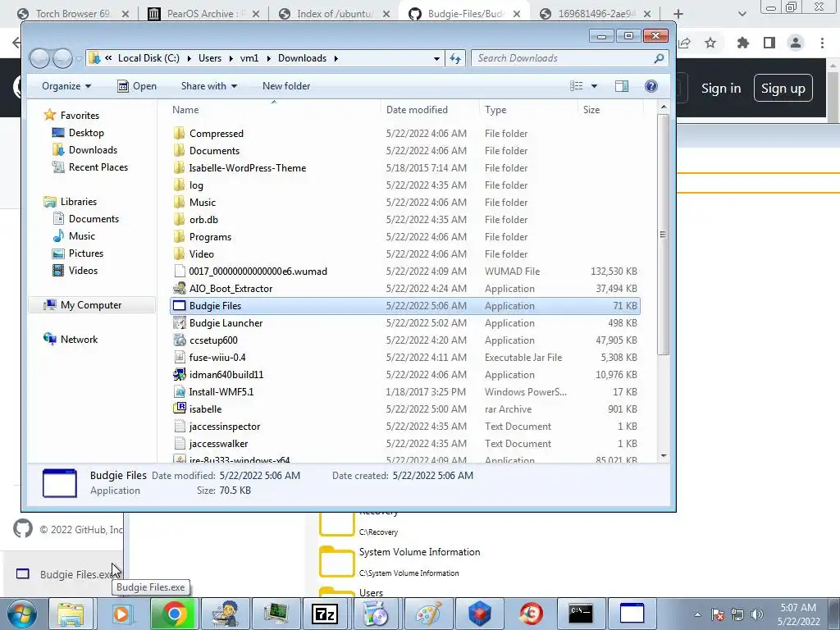Select the 0017_00000000000000e6.wumad file
This screenshot has width=840, height=630.
405,272
